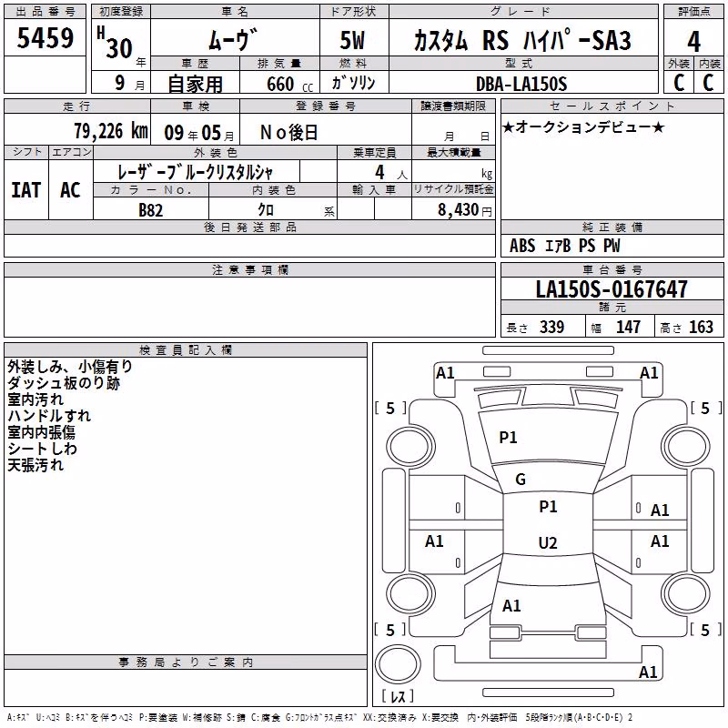The width and height of the screenshot is (728, 728).
Task: Click the P1 mark on the hood
Action: pyautogui.click(x=508, y=438)
